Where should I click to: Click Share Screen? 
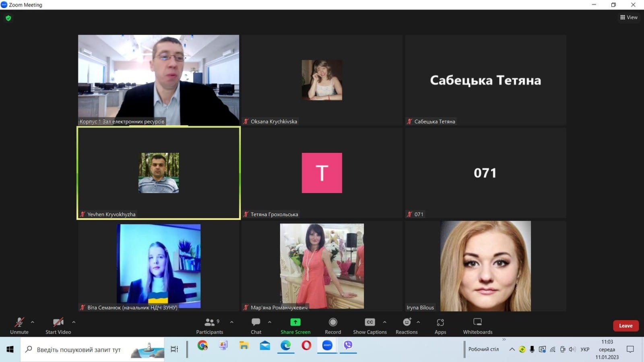[x=295, y=326]
